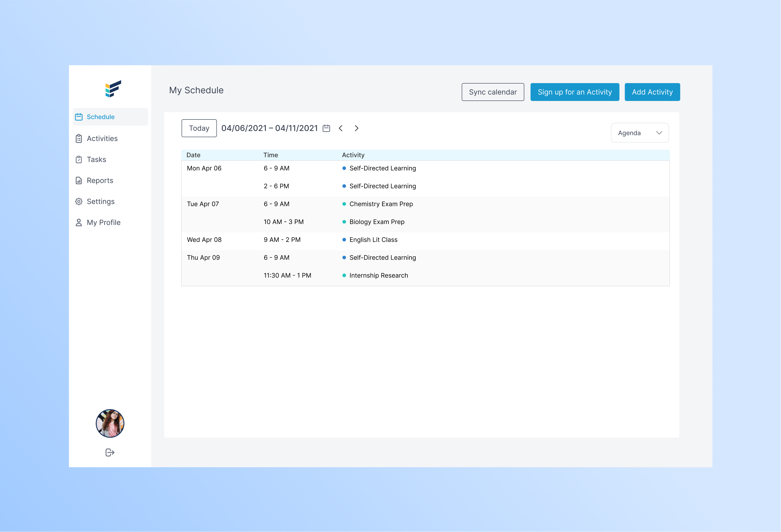Open the Schedule menu item
This screenshot has width=781, height=532.
[x=111, y=117]
